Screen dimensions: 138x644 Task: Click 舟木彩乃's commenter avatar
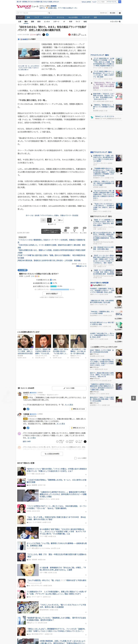(20, 394)
